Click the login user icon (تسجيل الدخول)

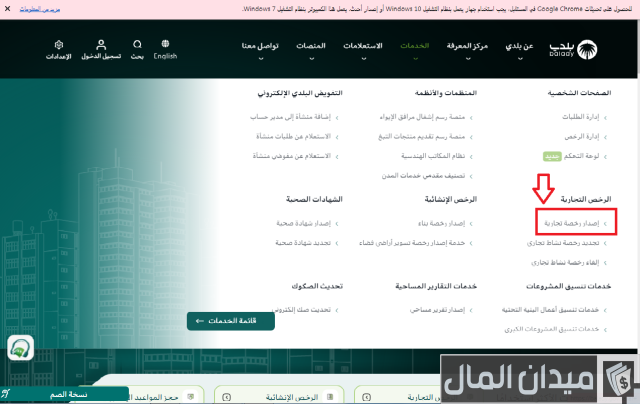[x=102, y=49]
